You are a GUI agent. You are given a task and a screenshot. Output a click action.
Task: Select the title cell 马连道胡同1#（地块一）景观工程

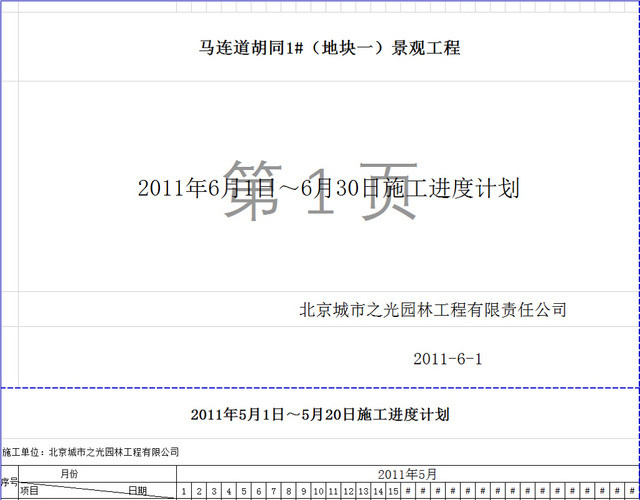tap(329, 47)
